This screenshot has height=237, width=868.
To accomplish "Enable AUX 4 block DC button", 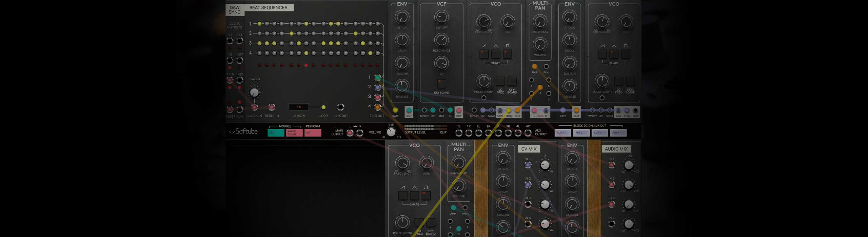I will coord(618,133).
